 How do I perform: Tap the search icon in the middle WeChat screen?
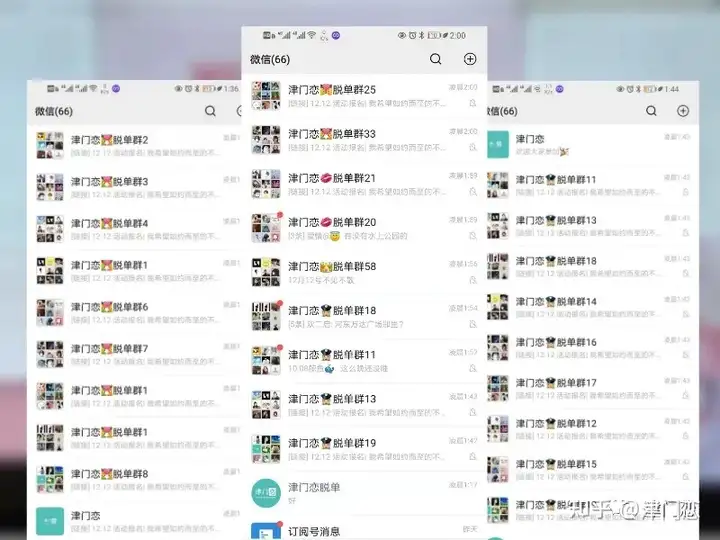(x=435, y=59)
